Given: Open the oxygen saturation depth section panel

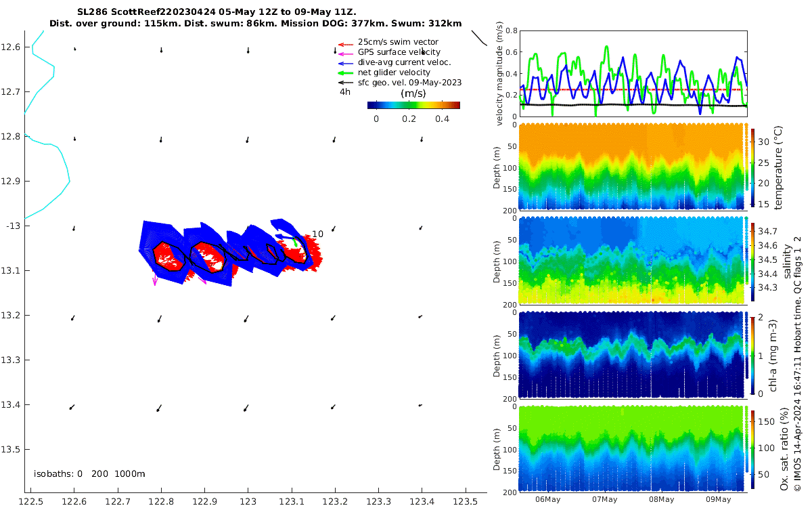Looking at the screenshot, I should pyautogui.click(x=633, y=448).
